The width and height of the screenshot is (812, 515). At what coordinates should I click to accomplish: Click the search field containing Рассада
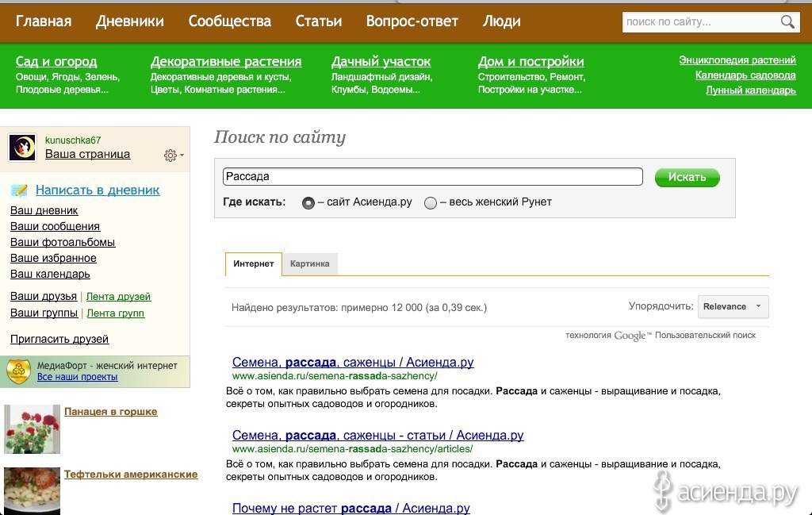coord(432,176)
